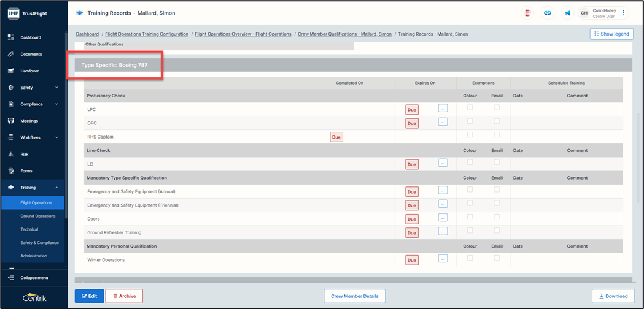Click the ellipsis button beside Doors expiry
This screenshot has height=309, width=644.
pyautogui.click(x=443, y=217)
